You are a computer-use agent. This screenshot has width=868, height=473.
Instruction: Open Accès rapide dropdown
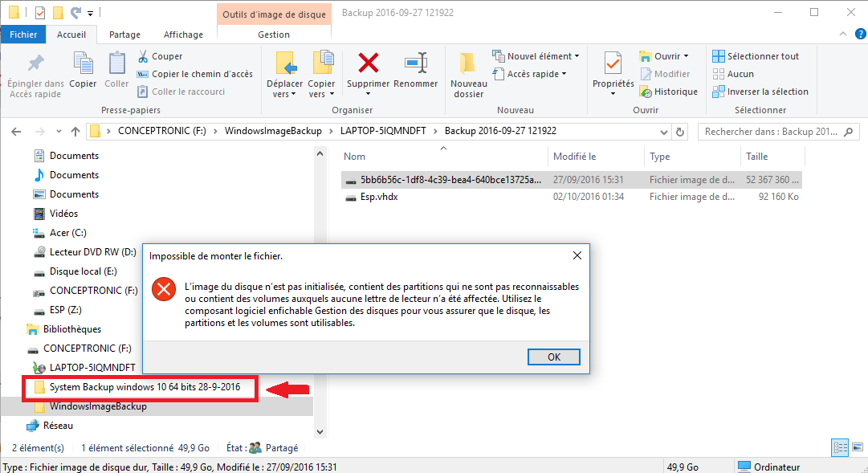pos(529,74)
